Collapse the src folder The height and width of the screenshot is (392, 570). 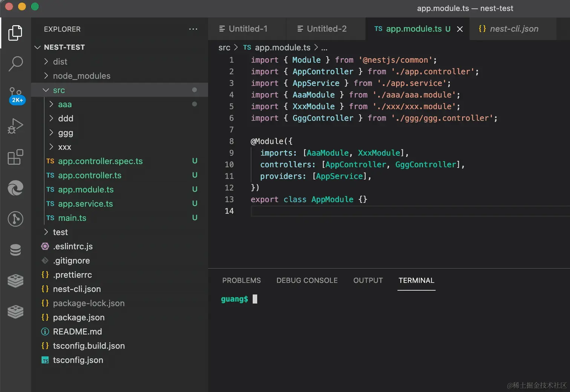click(x=59, y=90)
